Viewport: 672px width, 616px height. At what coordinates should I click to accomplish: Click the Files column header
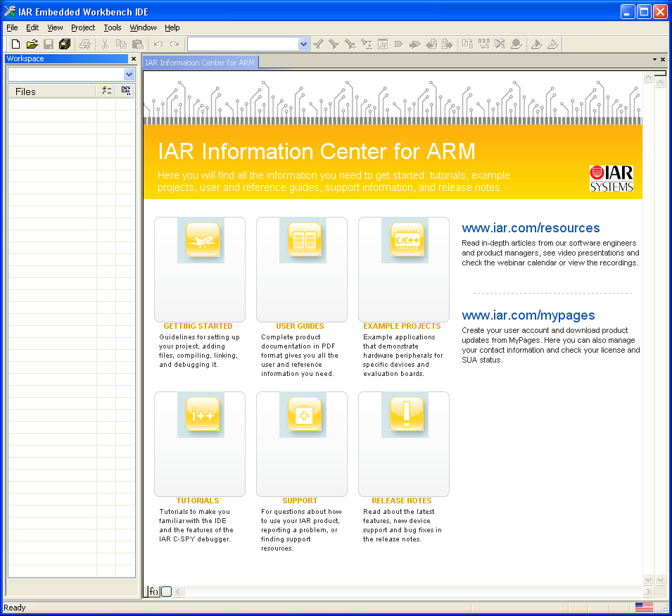(51, 92)
